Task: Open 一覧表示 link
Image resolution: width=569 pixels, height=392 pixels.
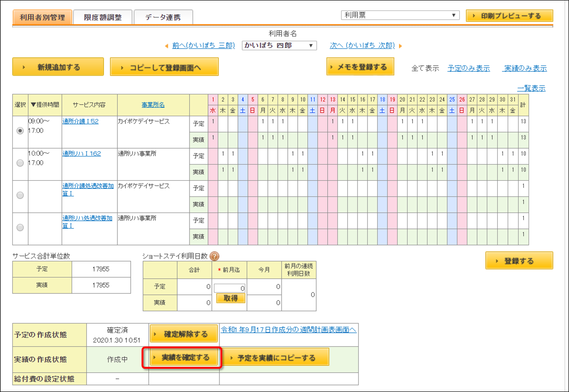Action: 531,88
